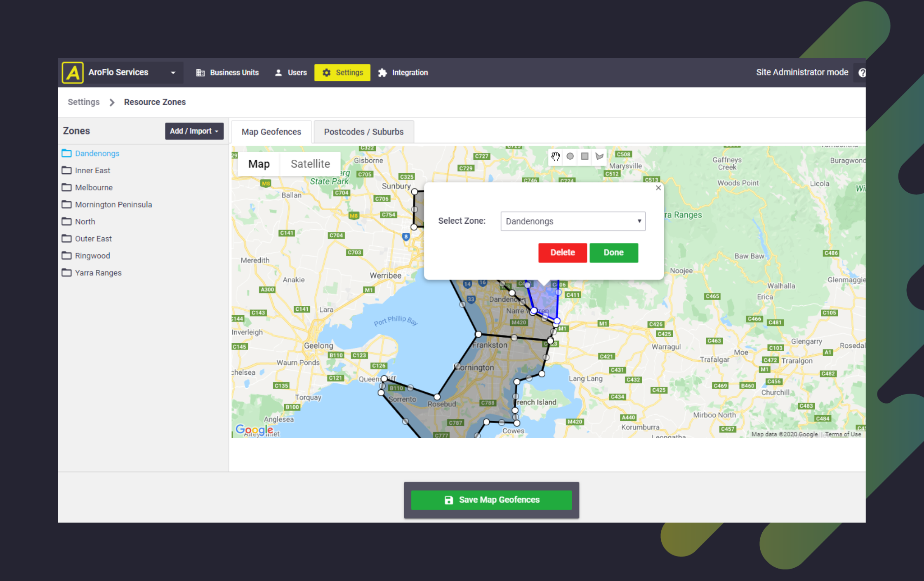Click the Yarra Ranges folder icon
The height and width of the screenshot is (581, 924).
click(x=66, y=272)
